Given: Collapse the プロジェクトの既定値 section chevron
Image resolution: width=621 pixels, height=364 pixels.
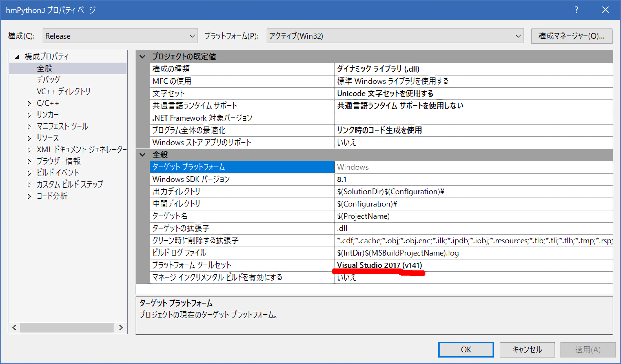Looking at the screenshot, I should click(142, 57).
